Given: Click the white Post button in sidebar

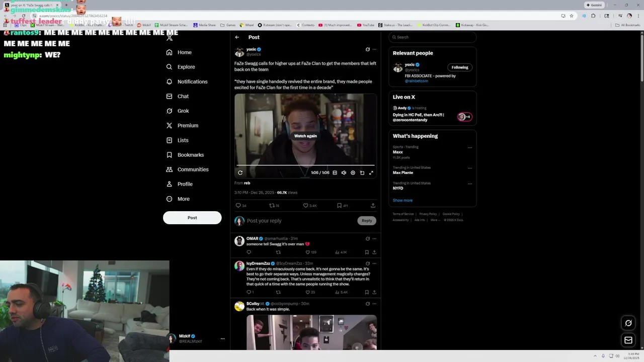Looking at the screenshot, I should coord(192,218).
